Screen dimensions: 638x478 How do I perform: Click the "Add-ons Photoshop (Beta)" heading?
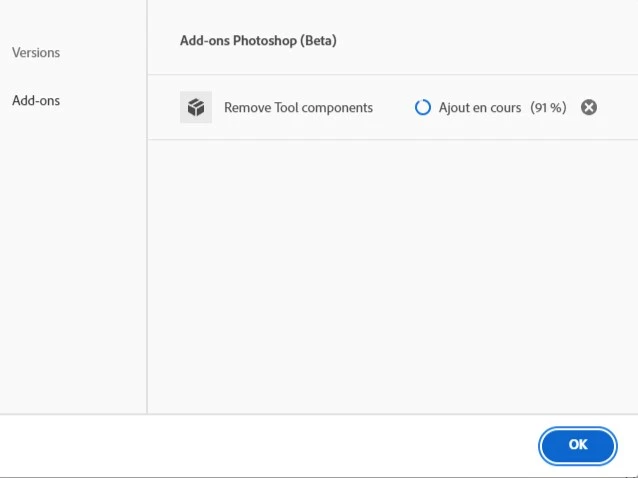click(258, 41)
